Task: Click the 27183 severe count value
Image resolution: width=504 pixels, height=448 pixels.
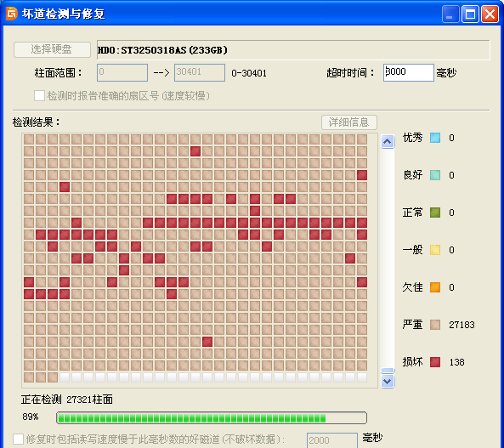Action: coord(462,325)
